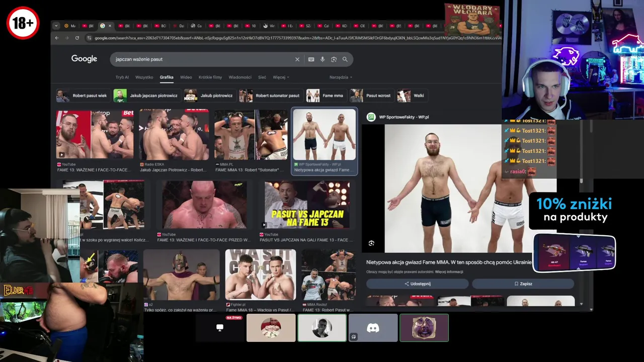Open the Więcej informacji link
This screenshot has width=644, height=362.
coord(449,272)
